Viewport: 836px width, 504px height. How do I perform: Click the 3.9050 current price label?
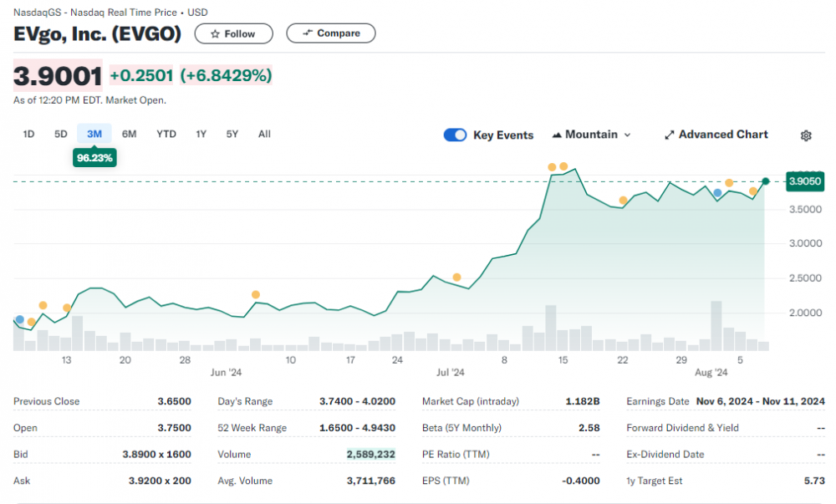click(x=805, y=181)
